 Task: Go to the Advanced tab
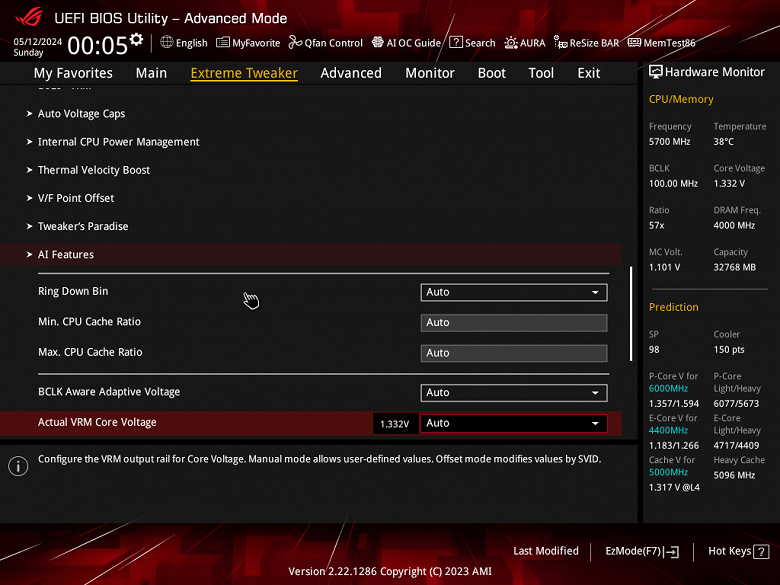(x=351, y=73)
